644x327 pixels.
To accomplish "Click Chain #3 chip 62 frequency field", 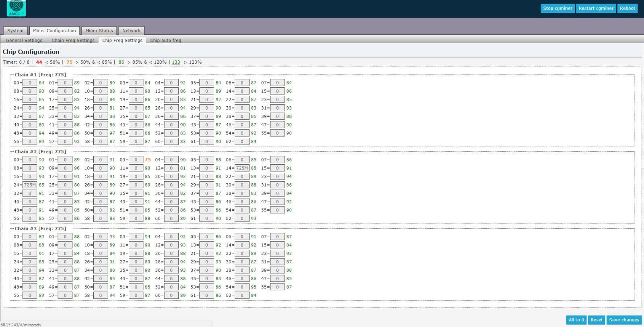I will (242, 295).
